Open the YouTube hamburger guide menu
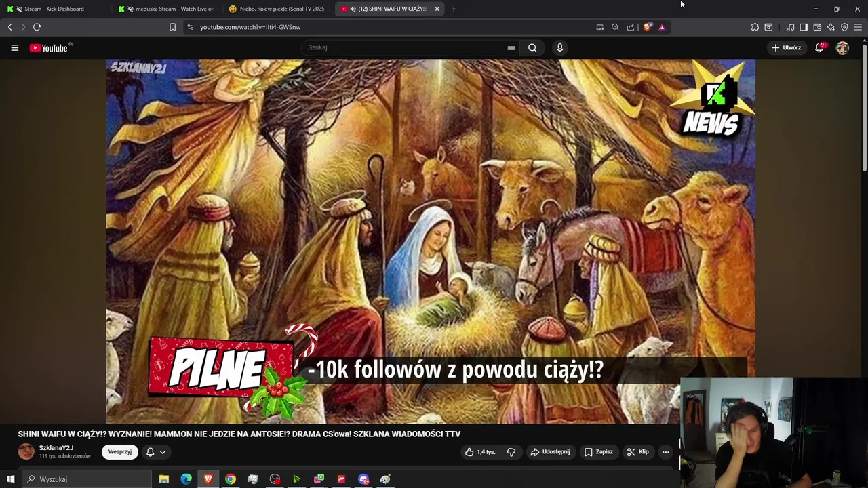868x488 pixels. (14, 47)
